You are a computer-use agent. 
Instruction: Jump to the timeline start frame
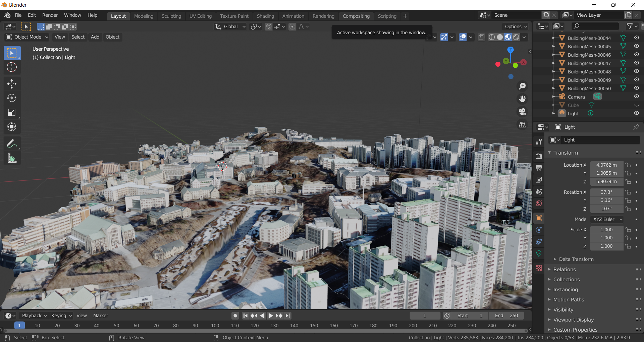[x=246, y=316]
